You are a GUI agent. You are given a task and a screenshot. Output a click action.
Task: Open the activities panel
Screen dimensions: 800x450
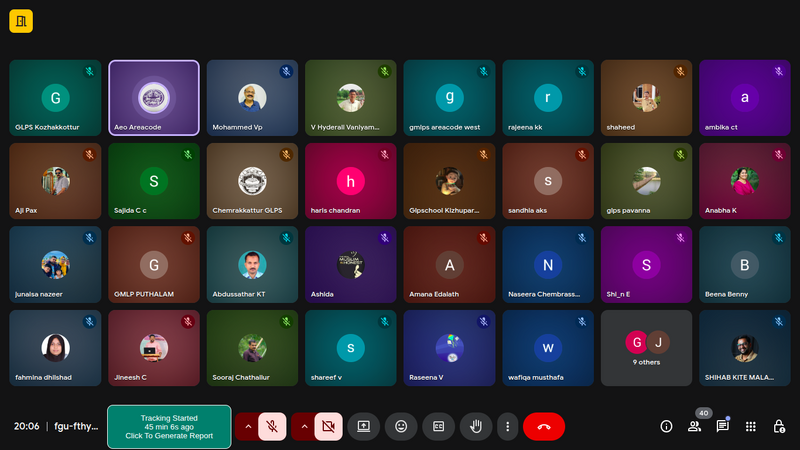point(751,426)
